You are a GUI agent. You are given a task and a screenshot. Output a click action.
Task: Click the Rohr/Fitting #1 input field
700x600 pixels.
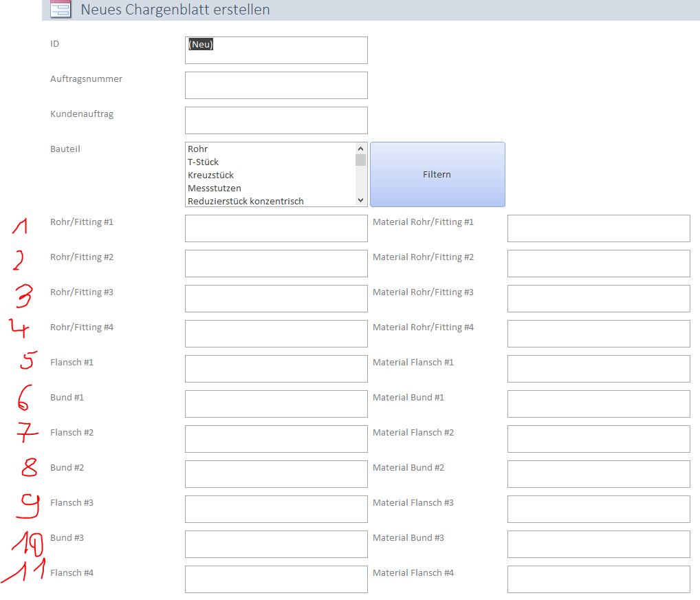click(276, 228)
